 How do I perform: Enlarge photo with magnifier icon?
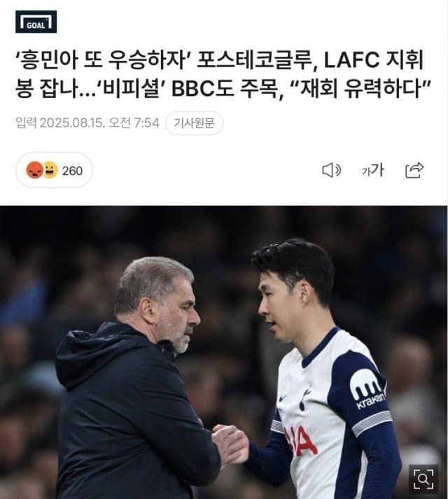tap(423, 479)
